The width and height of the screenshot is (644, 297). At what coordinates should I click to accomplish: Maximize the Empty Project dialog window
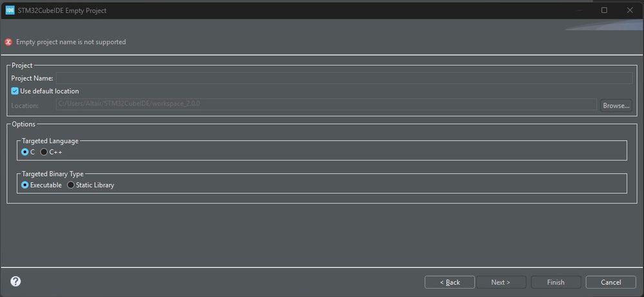(604, 10)
